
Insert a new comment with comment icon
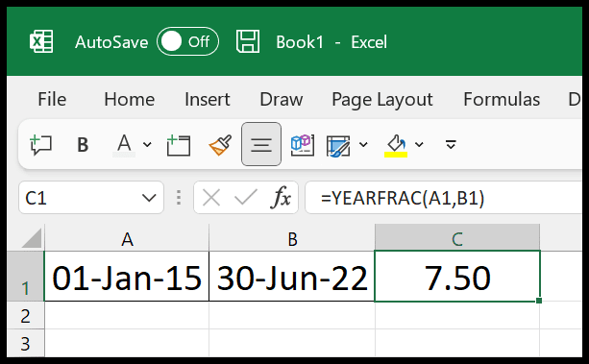click(40, 145)
